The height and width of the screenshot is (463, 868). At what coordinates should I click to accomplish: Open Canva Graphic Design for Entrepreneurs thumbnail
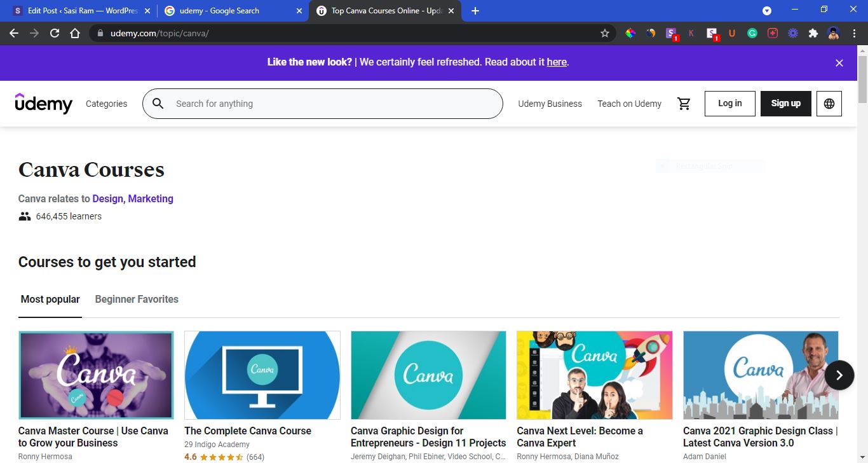tap(429, 375)
